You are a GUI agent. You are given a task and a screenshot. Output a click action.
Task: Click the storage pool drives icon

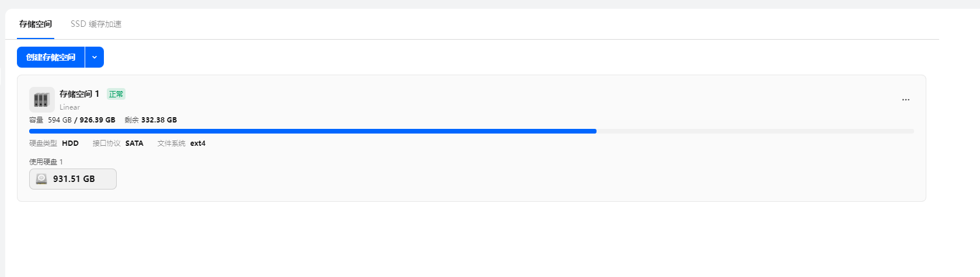coord(41,100)
